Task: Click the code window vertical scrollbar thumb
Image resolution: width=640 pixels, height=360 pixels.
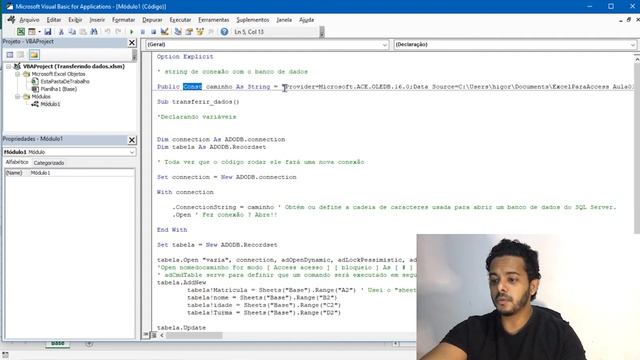Action: 636,148
